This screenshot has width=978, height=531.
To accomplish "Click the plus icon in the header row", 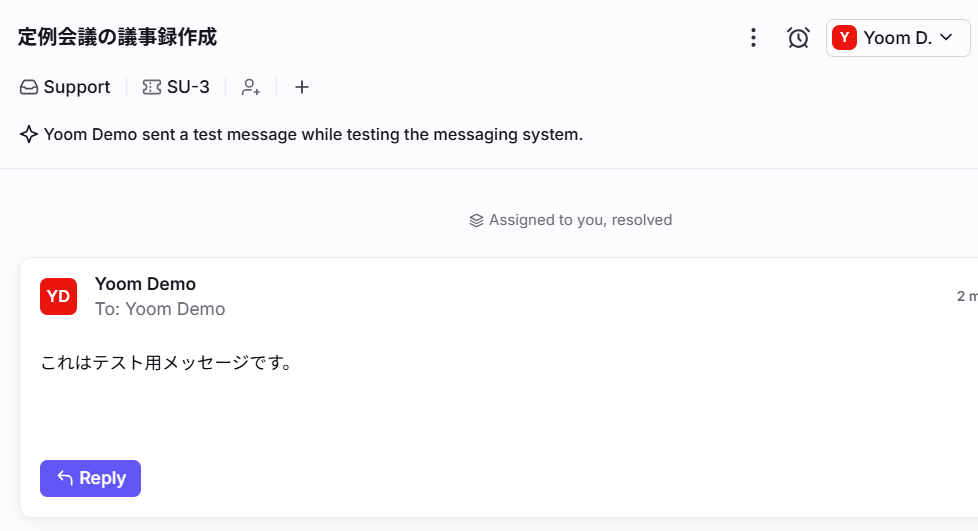I will tap(302, 87).
